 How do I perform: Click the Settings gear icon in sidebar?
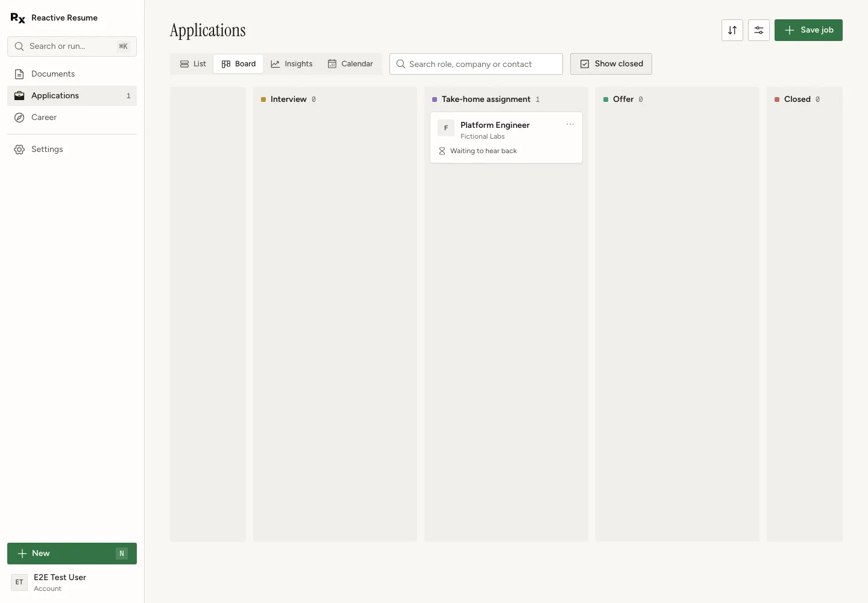(x=19, y=150)
